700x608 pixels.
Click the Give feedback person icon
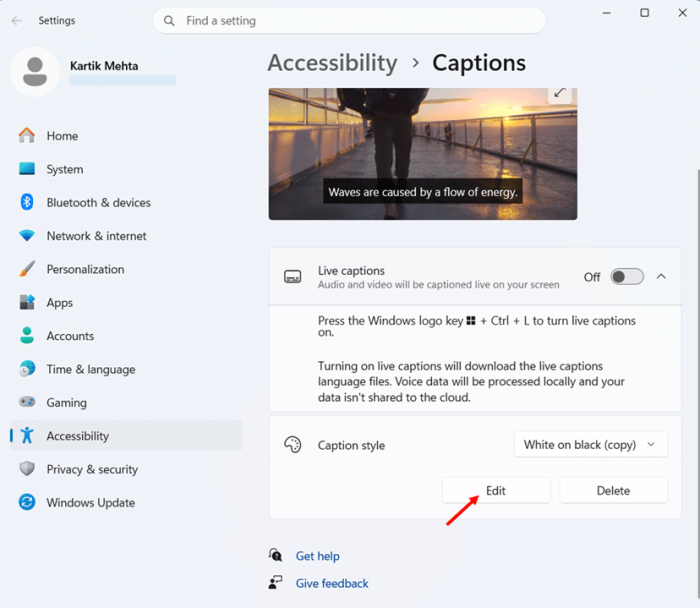pyautogui.click(x=275, y=582)
